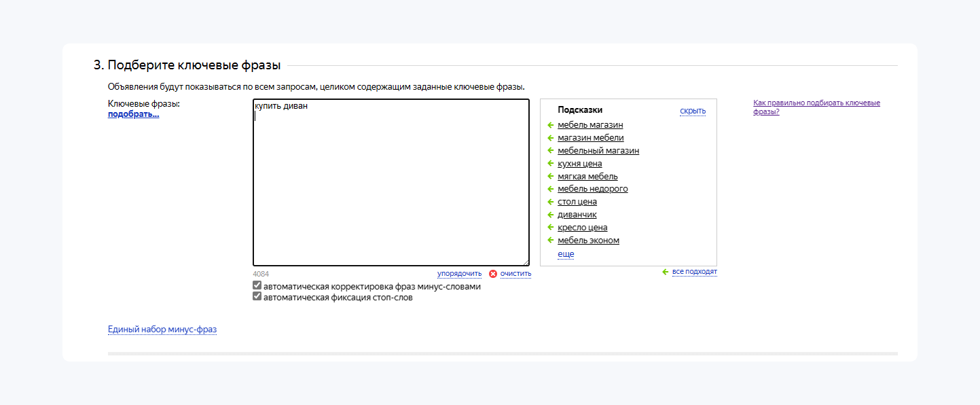Click the green arrow beside "стол цена"

[551, 202]
